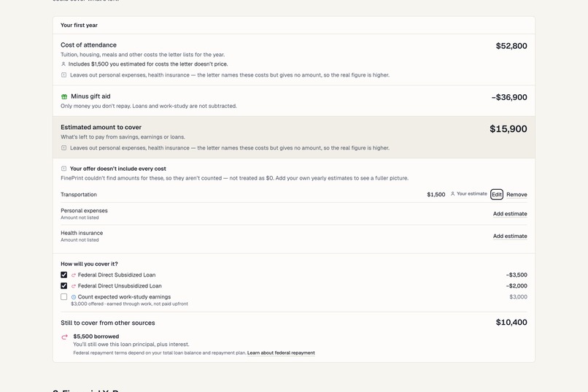
Task: Click the info icon beside 'Your offer doesn't include every cost'
Action: [x=63, y=169]
